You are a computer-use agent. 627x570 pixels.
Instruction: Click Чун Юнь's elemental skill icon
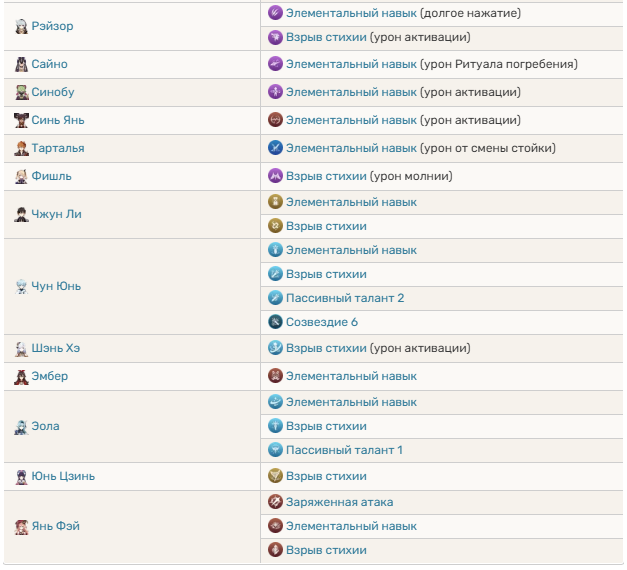tap(275, 250)
